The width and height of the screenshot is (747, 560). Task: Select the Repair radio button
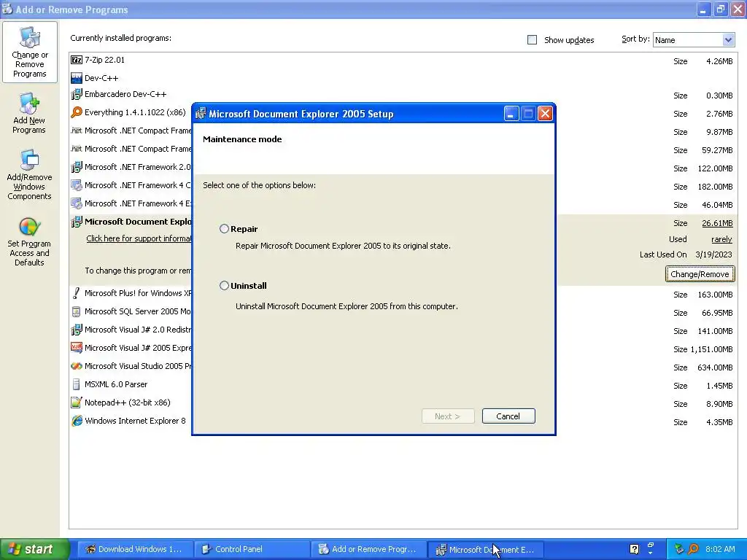(224, 229)
